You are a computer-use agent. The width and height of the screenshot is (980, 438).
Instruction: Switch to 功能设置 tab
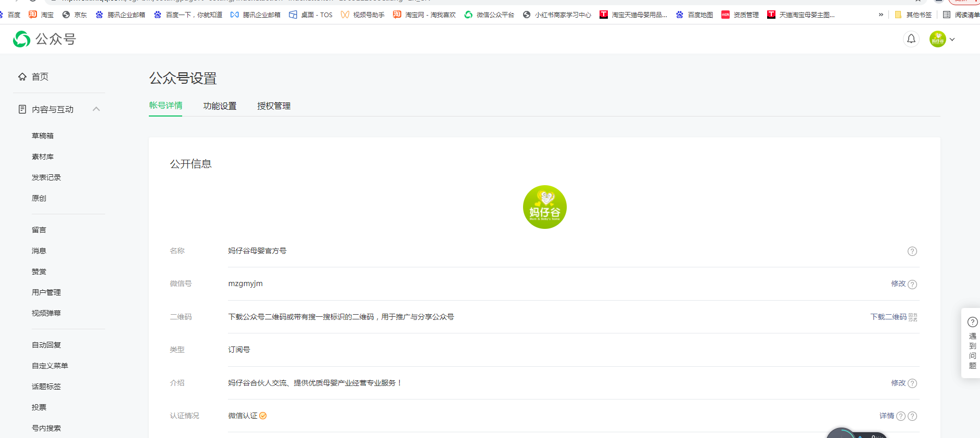tap(220, 106)
